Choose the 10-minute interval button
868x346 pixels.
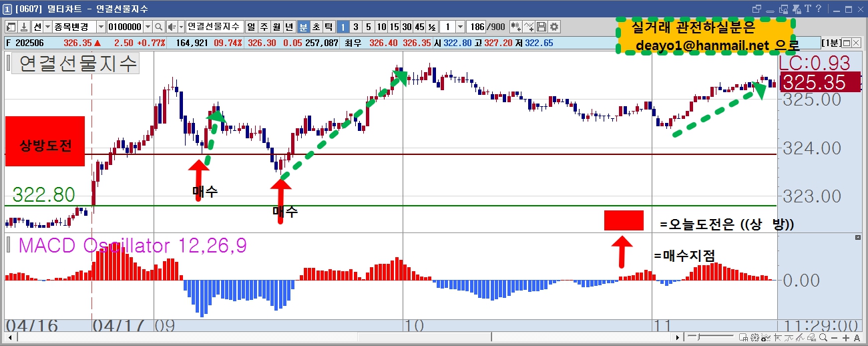pos(381,27)
